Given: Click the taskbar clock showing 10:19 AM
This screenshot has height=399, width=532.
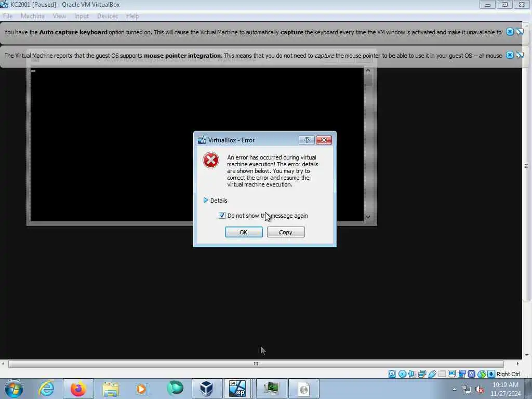Looking at the screenshot, I should tap(505, 389).
